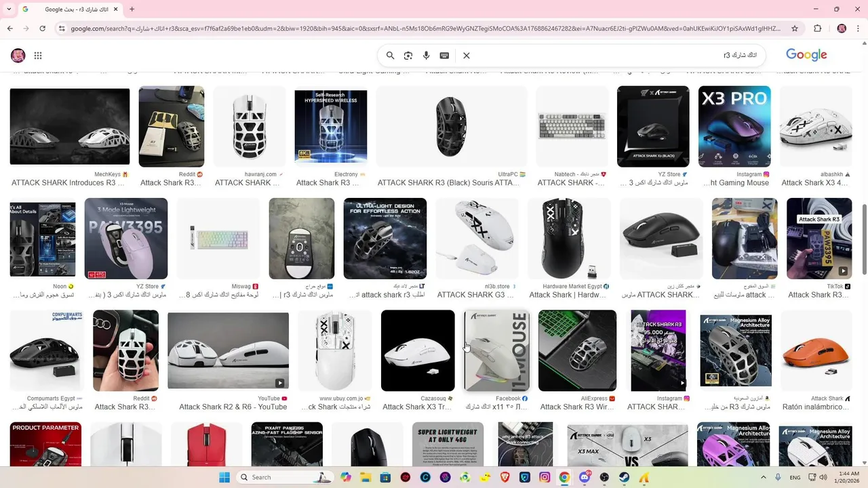Open the YouTube Attack Shark R2 & R6 image
This screenshot has height=488, width=868.
tap(228, 350)
